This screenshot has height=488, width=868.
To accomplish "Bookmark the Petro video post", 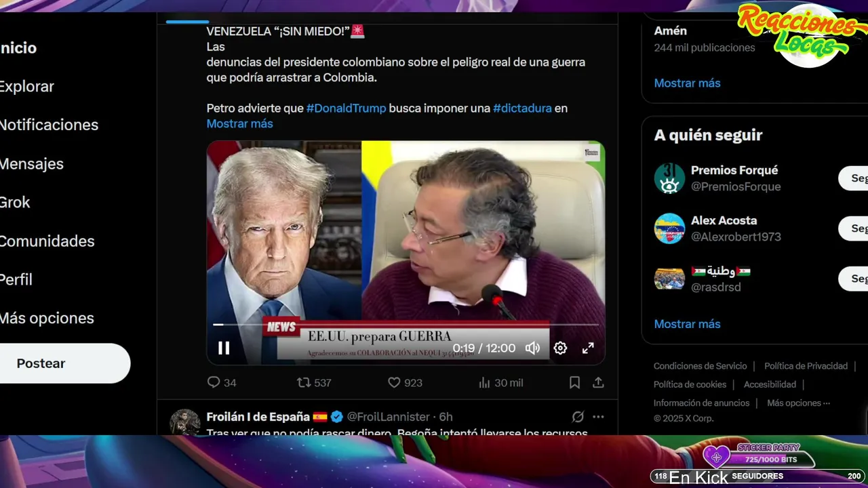I will tap(574, 383).
